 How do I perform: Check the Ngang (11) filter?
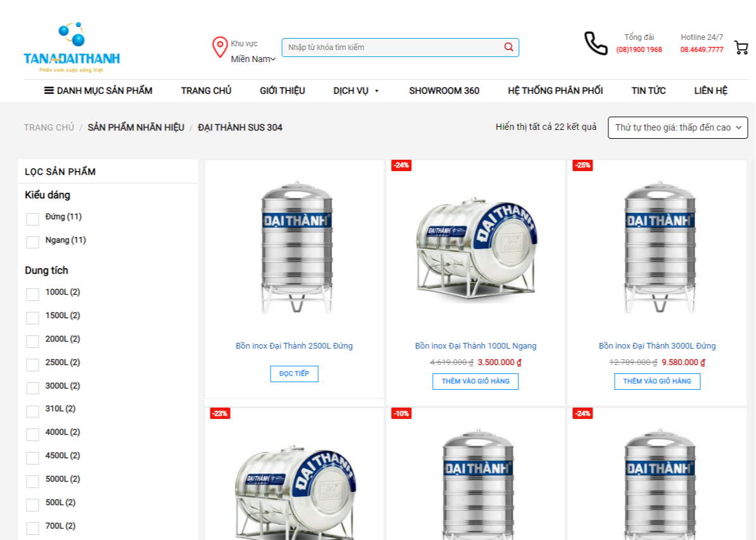pyautogui.click(x=32, y=242)
